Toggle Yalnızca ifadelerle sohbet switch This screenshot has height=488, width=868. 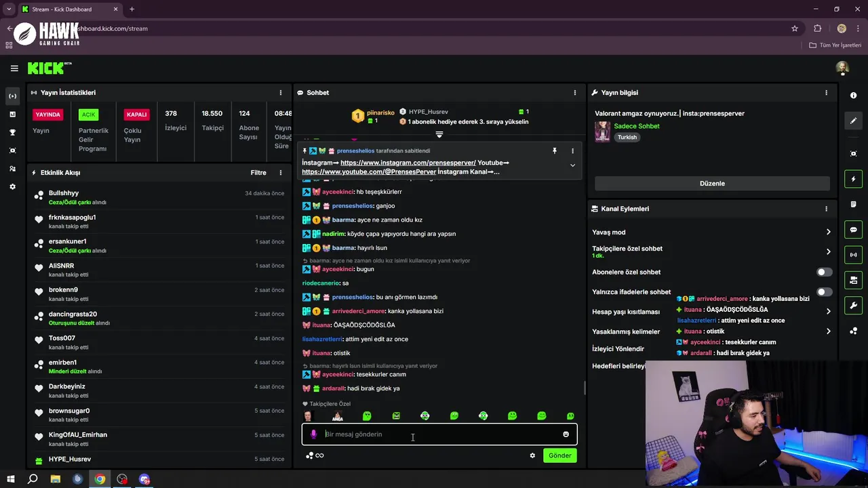click(x=824, y=292)
